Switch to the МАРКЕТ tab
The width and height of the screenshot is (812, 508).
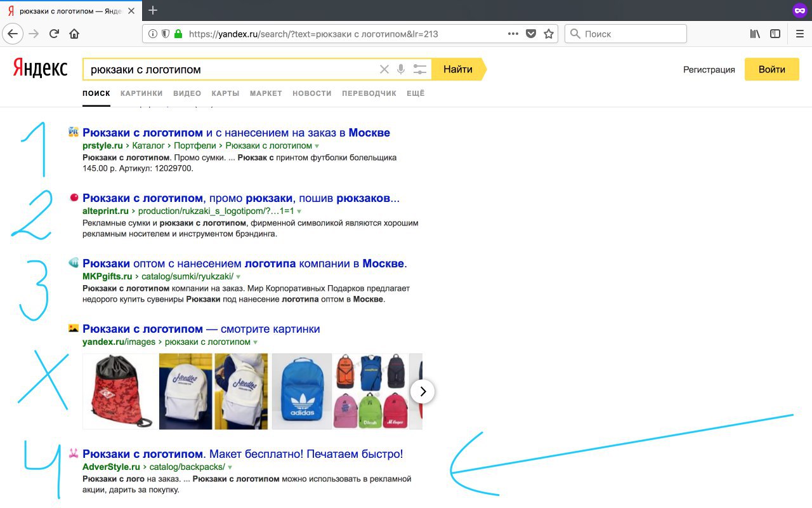pyautogui.click(x=266, y=93)
